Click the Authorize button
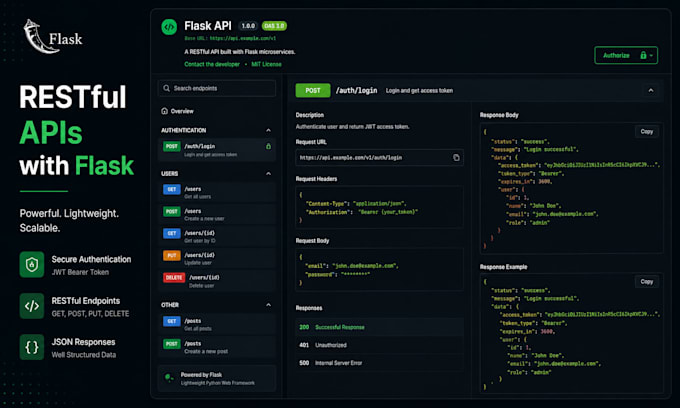Screen dimensions: 680x408 click(x=626, y=55)
